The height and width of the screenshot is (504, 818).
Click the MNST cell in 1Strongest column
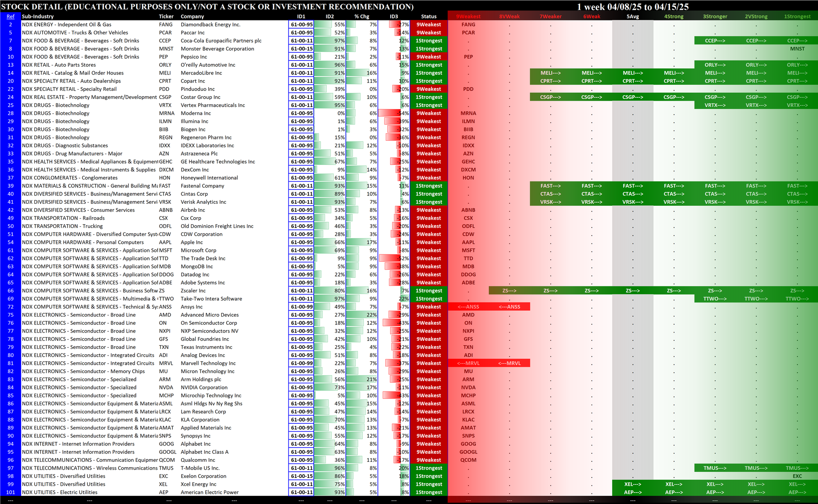point(797,49)
